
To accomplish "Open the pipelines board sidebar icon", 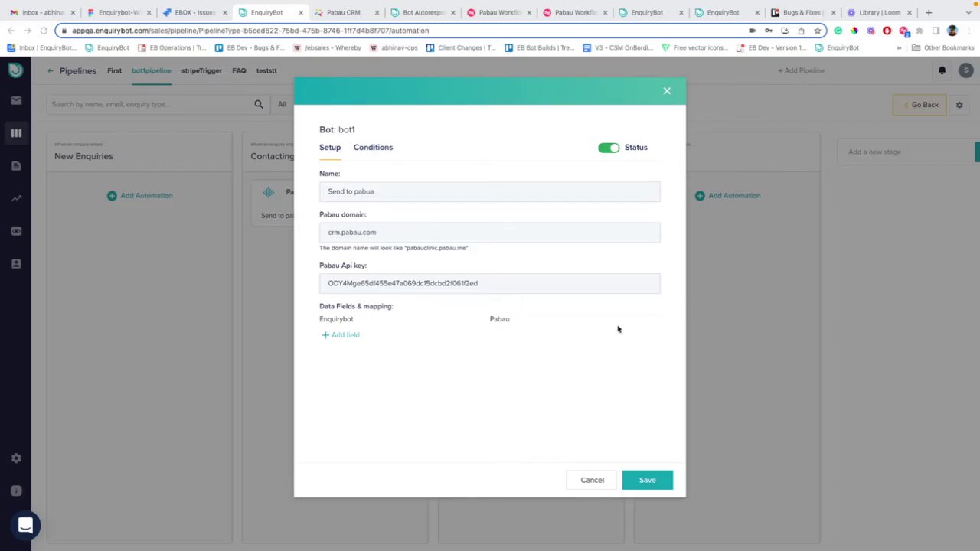I will pyautogui.click(x=15, y=133).
